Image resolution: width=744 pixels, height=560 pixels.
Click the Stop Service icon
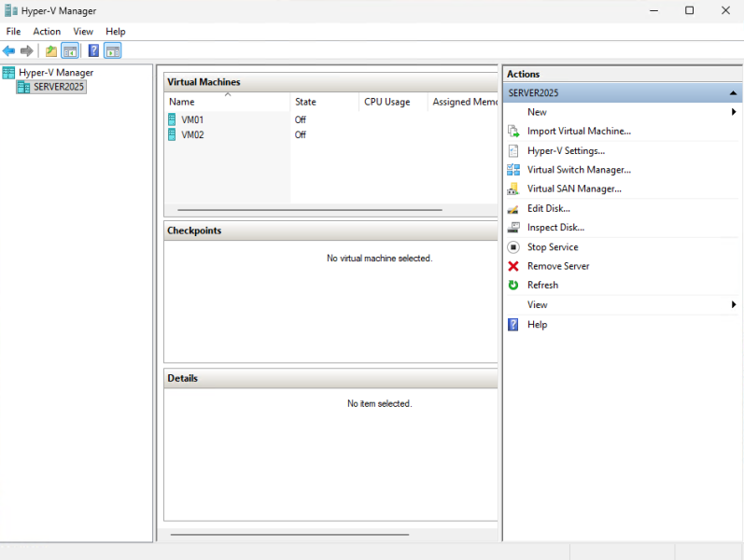click(x=513, y=247)
